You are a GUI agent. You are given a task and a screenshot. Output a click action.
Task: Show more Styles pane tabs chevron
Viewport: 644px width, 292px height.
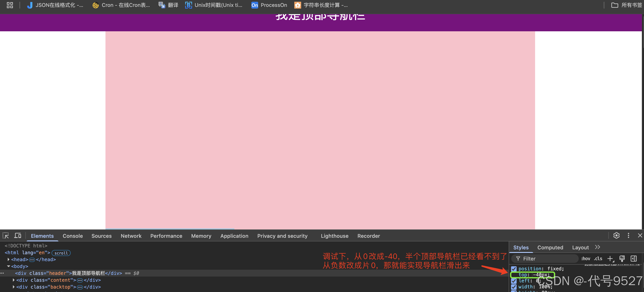[x=597, y=247]
